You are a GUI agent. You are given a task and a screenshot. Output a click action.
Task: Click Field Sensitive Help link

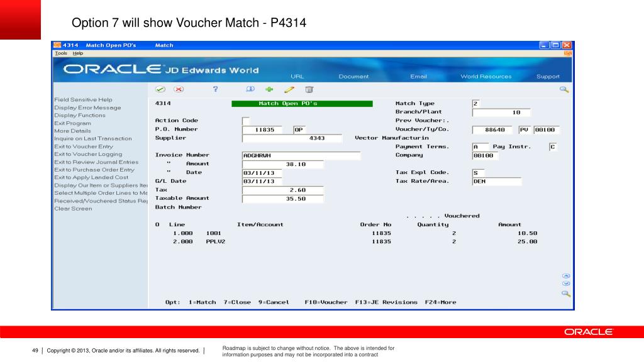click(84, 100)
